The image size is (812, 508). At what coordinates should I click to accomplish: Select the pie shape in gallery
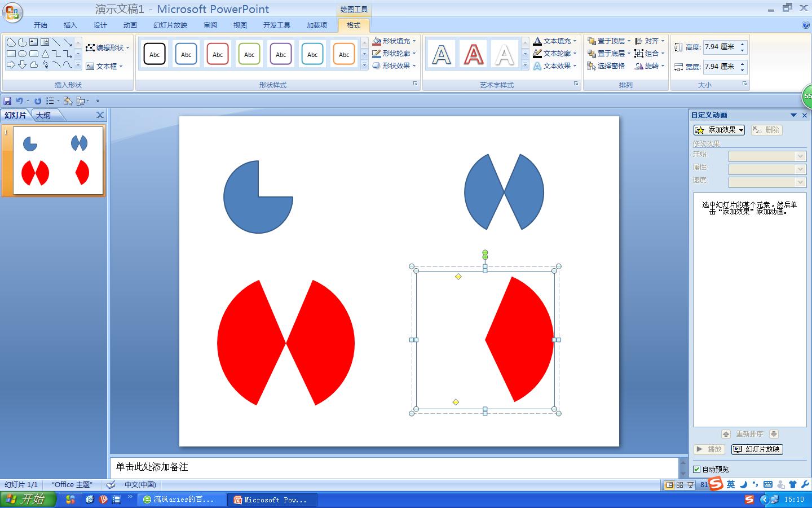[x=22, y=42]
